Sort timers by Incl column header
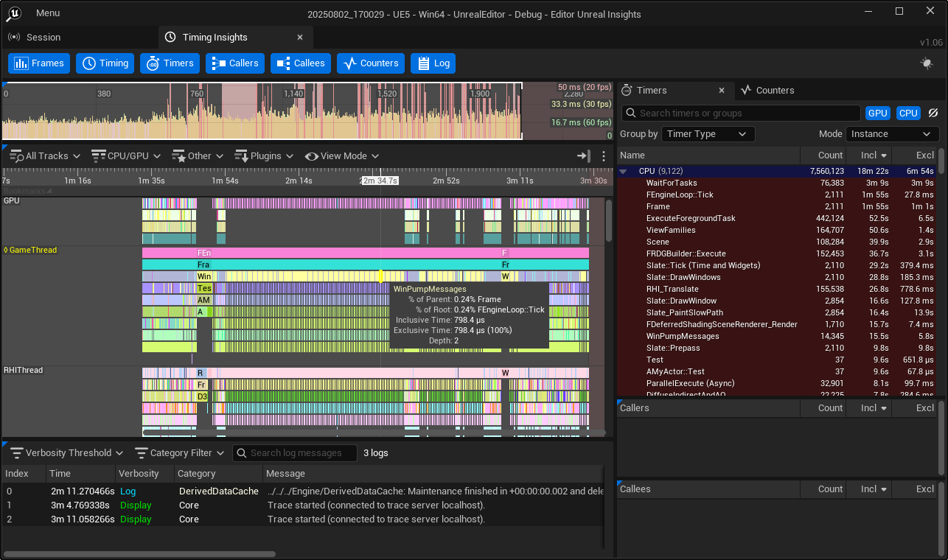Image resolution: width=948 pixels, height=560 pixels. pyautogui.click(x=868, y=155)
